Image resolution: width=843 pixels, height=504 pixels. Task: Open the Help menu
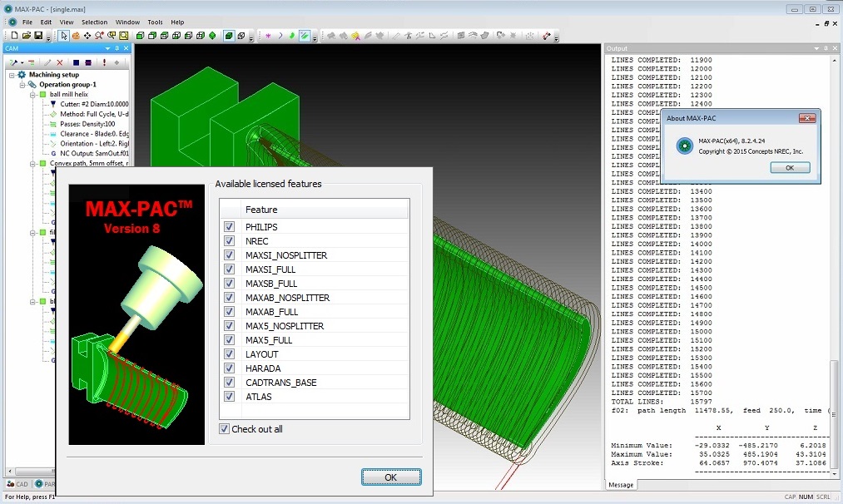(177, 22)
